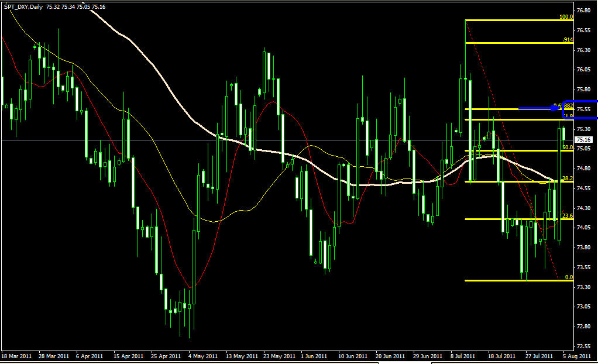The image size is (598, 364).
Task: Select the Fibonacci .914 level label
Action: pos(568,40)
